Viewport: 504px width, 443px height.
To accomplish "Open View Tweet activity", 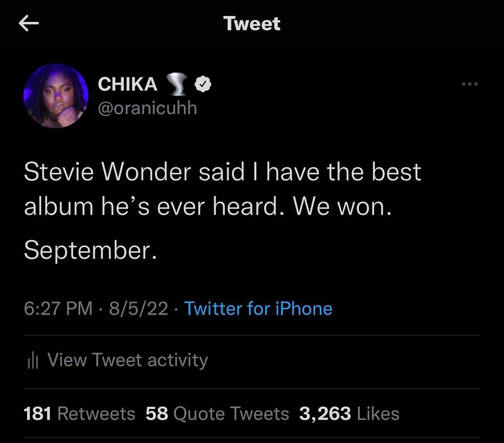I will click(x=127, y=360).
